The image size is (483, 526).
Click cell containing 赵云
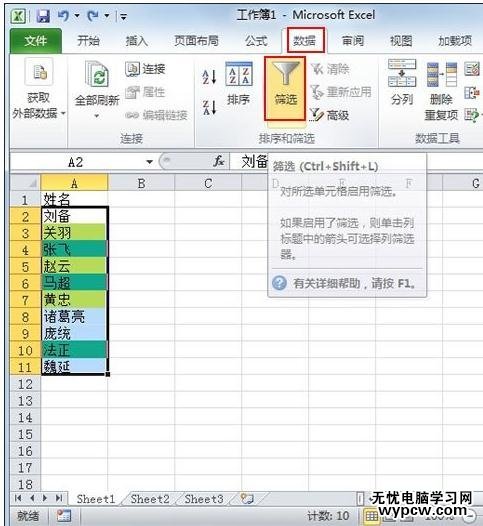point(74,266)
